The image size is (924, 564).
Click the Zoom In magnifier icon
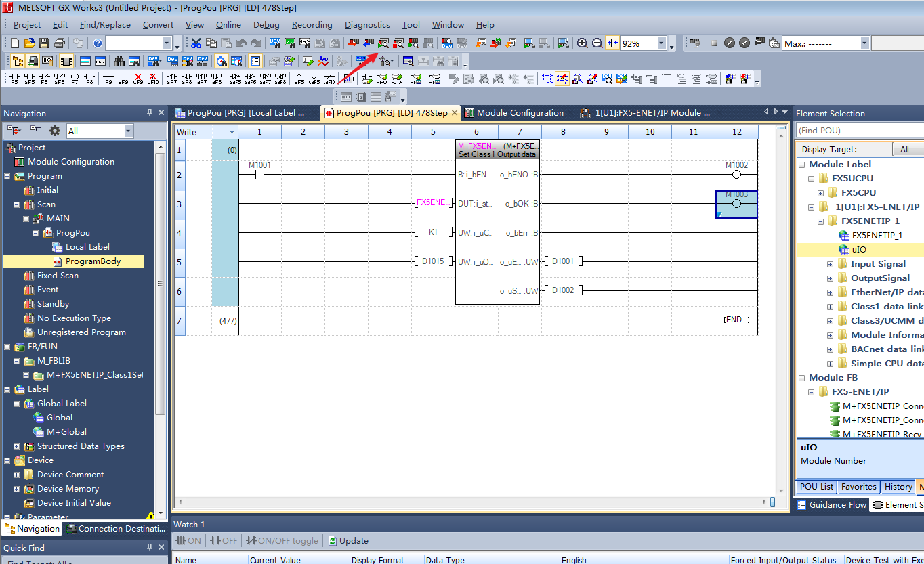point(582,43)
